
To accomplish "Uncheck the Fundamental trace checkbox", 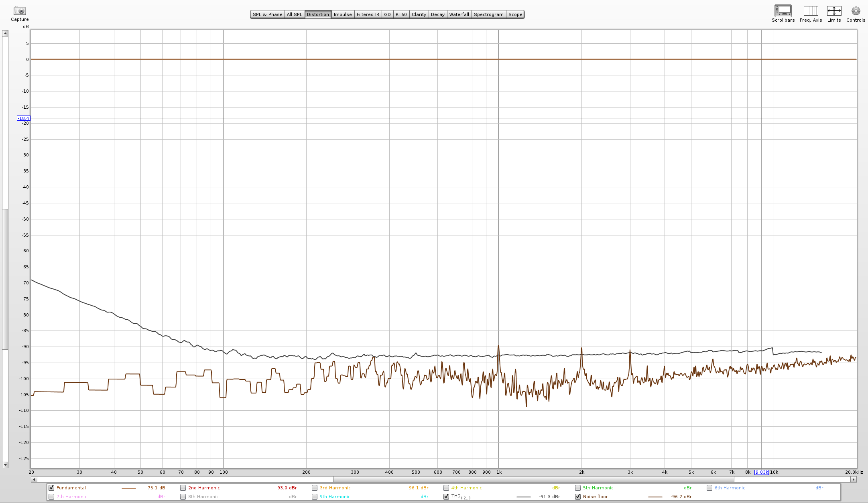I will 51,488.
